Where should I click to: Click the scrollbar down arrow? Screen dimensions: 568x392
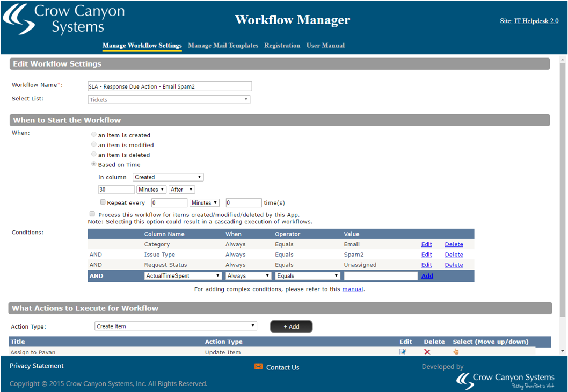[563, 351]
